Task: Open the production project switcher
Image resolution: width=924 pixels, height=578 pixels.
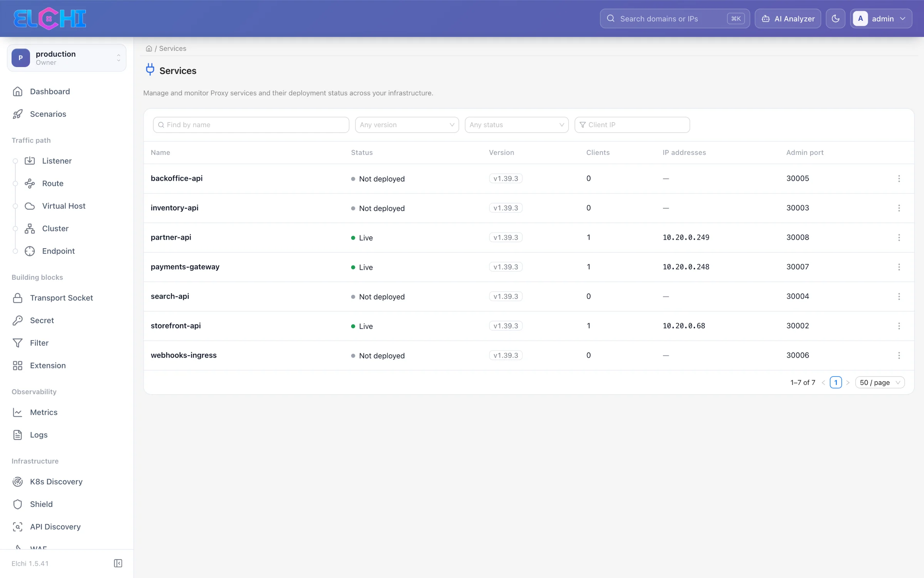Action: click(67, 58)
